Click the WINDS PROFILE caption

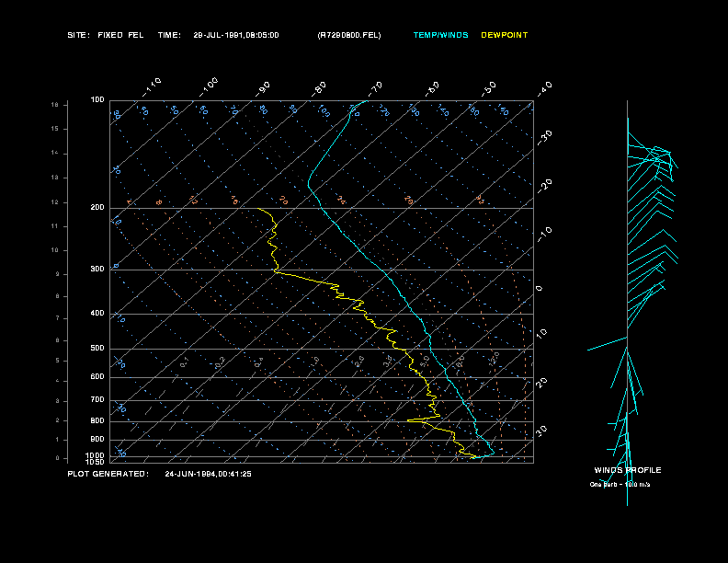coord(627,470)
